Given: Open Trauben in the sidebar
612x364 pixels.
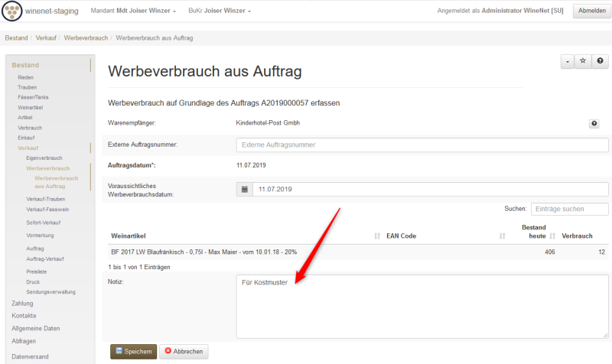Looking at the screenshot, I should tap(28, 87).
